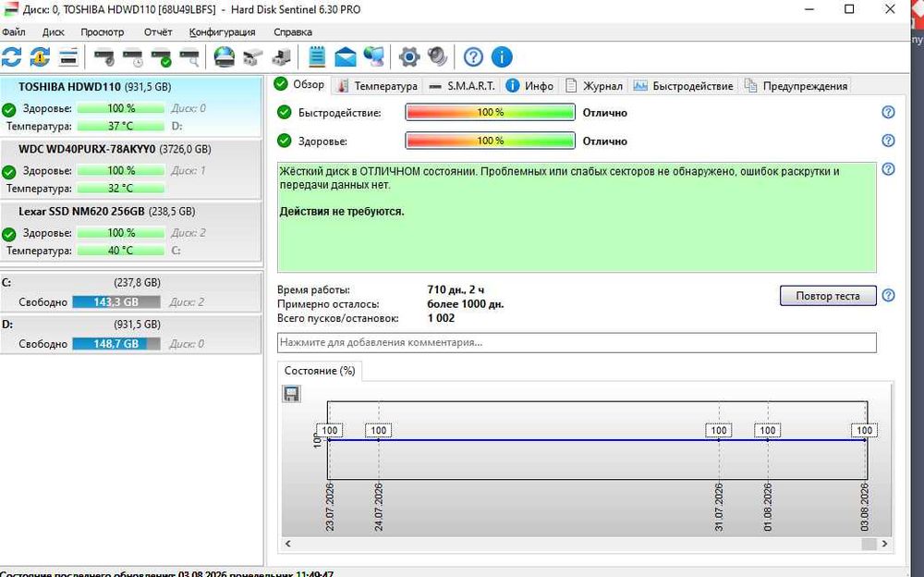Open the Конфигурация menu

coord(222,31)
